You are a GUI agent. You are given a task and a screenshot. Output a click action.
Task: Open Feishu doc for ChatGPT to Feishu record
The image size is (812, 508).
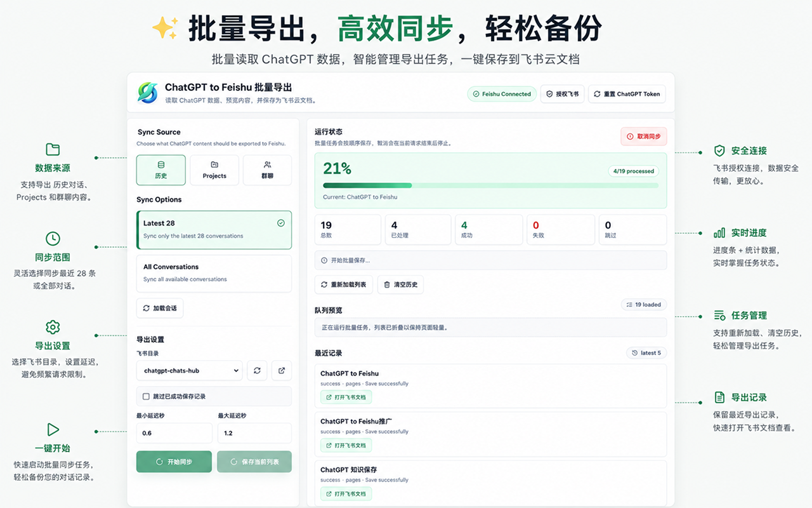pos(346,398)
